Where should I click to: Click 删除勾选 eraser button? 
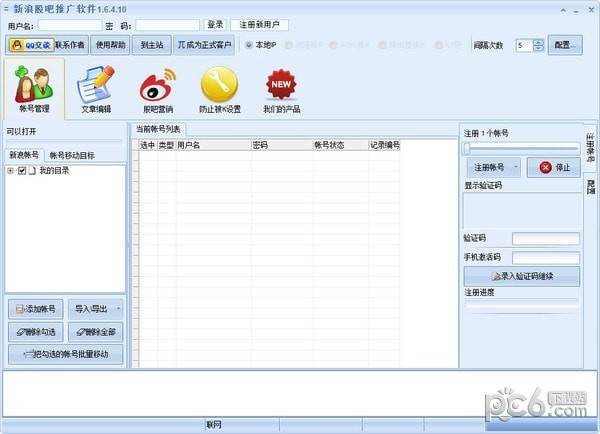coord(36,331)
